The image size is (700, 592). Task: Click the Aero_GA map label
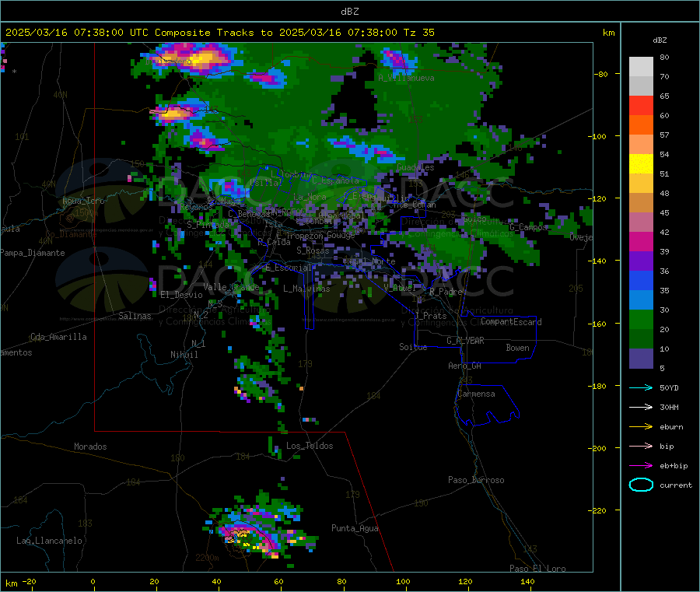tap(464, 366)
